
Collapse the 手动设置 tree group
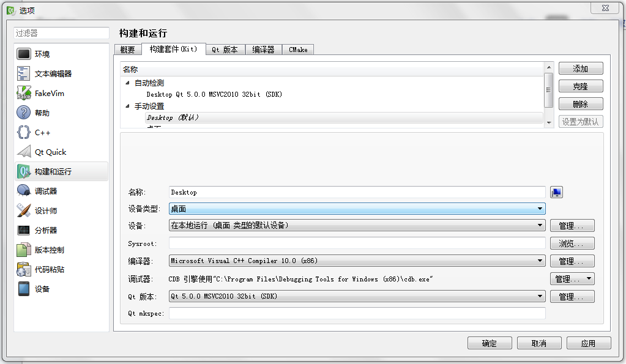(x=127, y=106)
